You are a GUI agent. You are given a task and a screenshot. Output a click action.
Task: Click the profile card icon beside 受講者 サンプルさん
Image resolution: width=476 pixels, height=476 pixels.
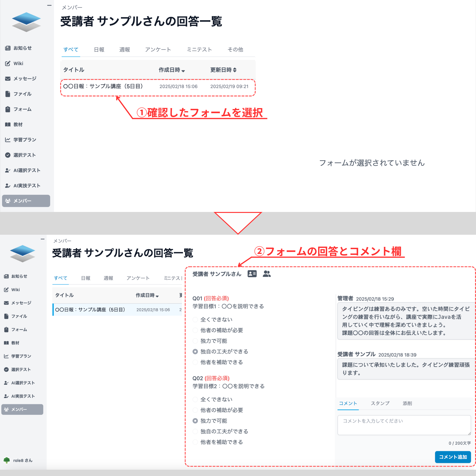coord(252,274)
